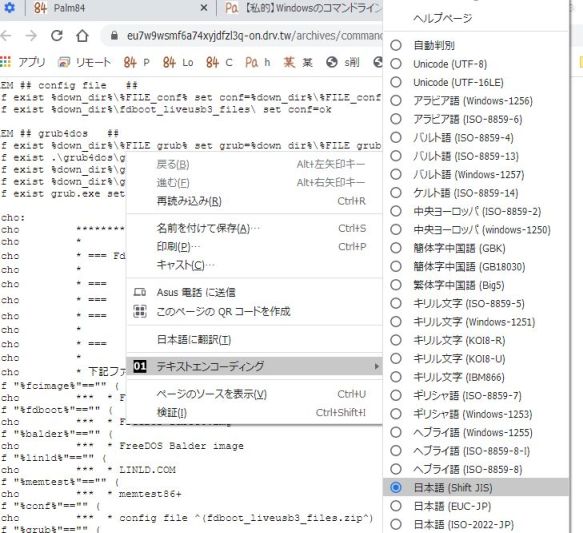This screenshot has height=533, width=583.
Task: Open the 84 Lo bookmark
Action: tap(178, 62)
